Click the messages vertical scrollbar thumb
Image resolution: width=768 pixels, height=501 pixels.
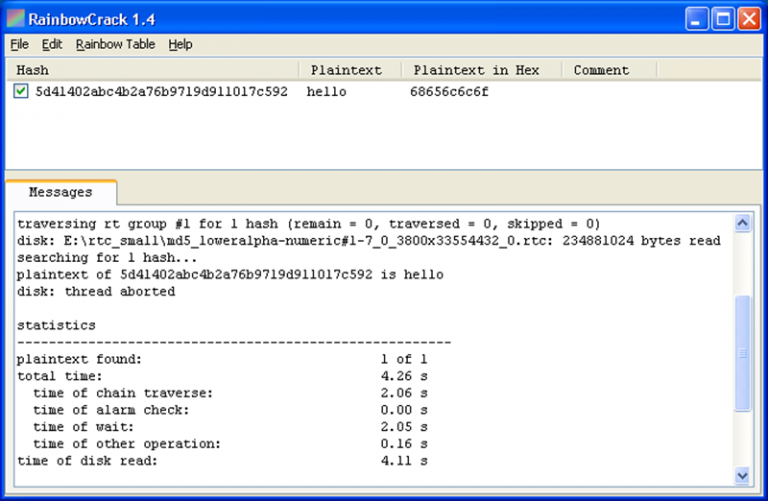click(x=742, y=352)
